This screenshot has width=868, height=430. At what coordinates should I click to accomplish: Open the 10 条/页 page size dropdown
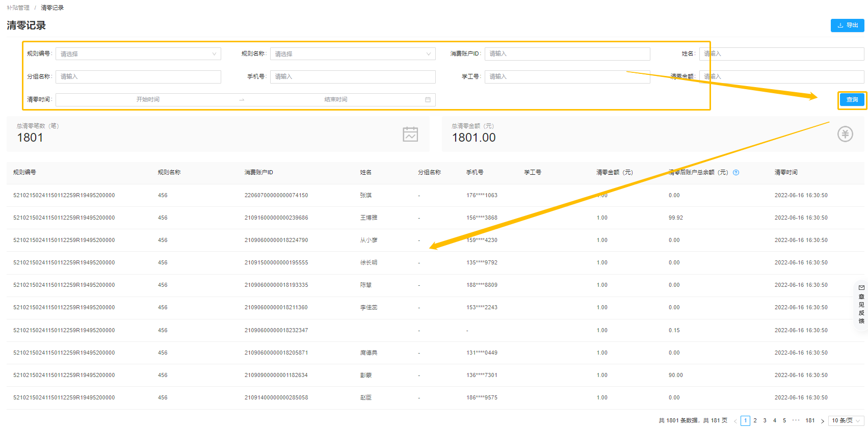[x=846, y=421]
